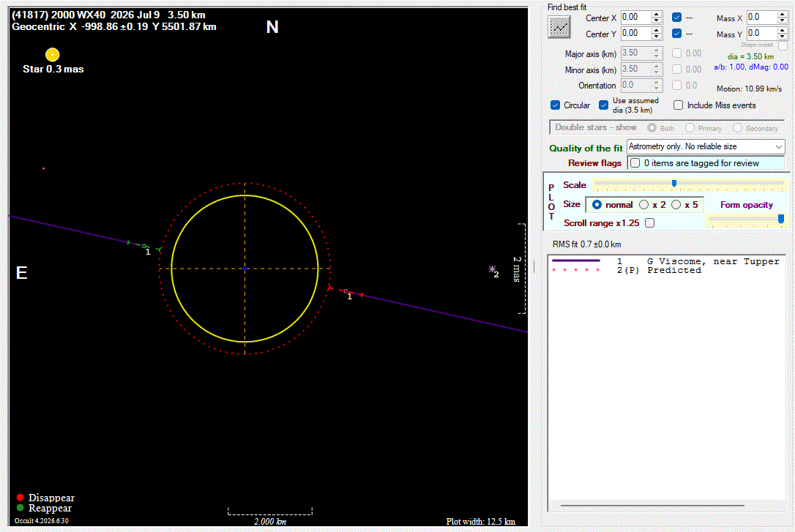Click the RMS fit 0.7 ±0.0 km text

tap(586, 244)
